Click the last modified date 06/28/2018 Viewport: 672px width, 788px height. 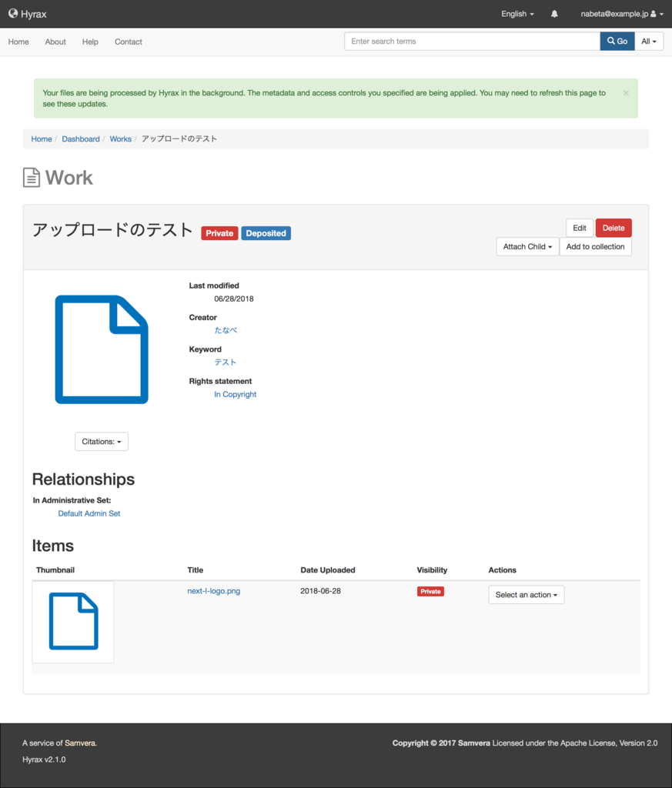point(234,299)
